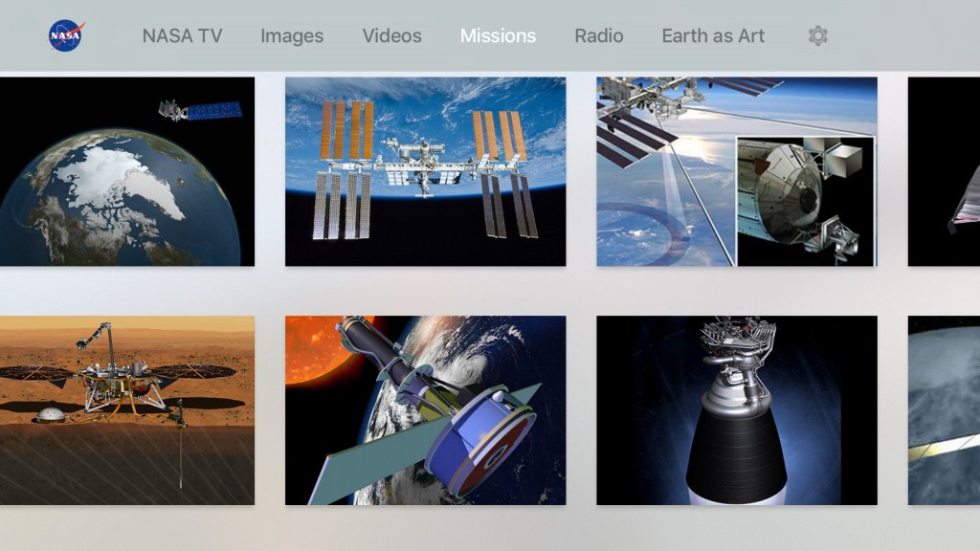Image resolution: width=980 pixels, height=551 pixels.
Task: Select the International Space Station mission thumbnail
Action: 426,172
